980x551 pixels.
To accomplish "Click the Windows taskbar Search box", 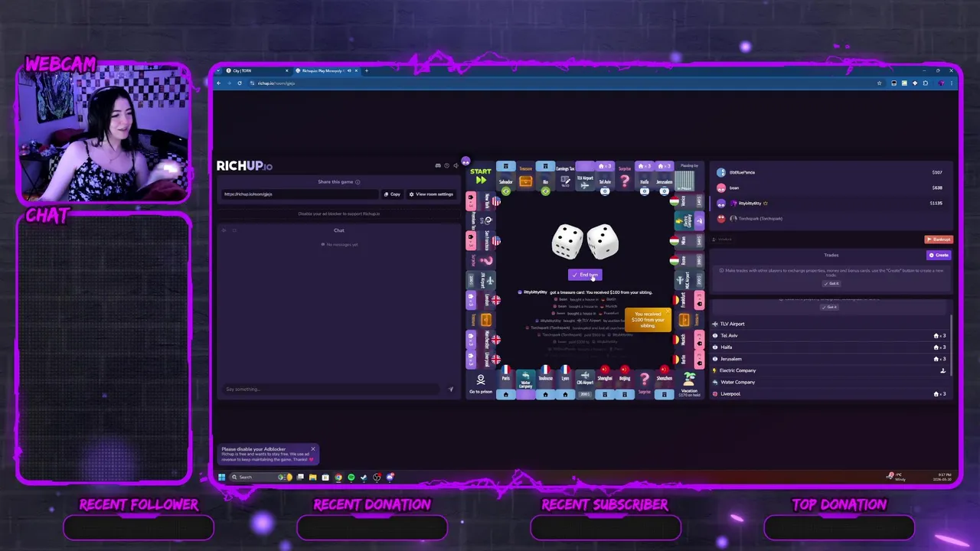I will tap(262, 477).
